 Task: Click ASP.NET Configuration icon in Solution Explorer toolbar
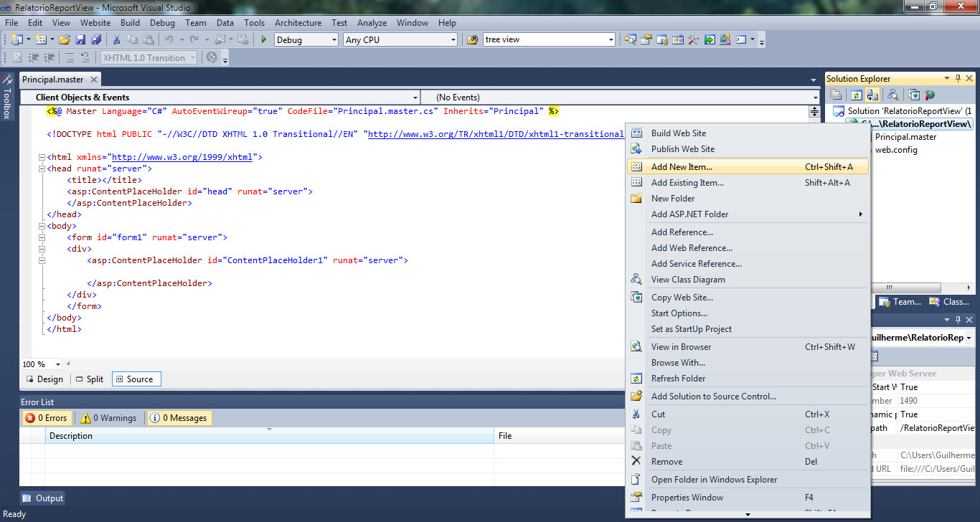tap(930, 95)
